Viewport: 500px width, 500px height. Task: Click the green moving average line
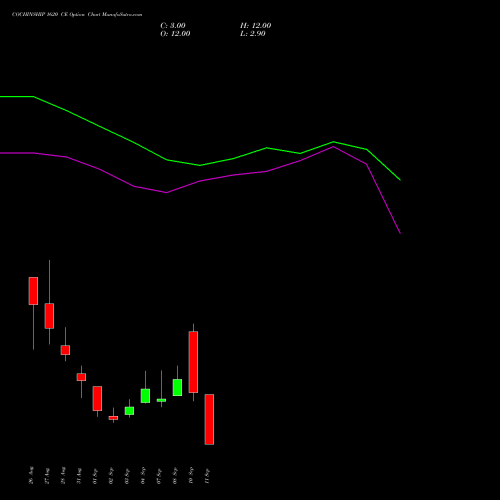(x=200, y=165)
